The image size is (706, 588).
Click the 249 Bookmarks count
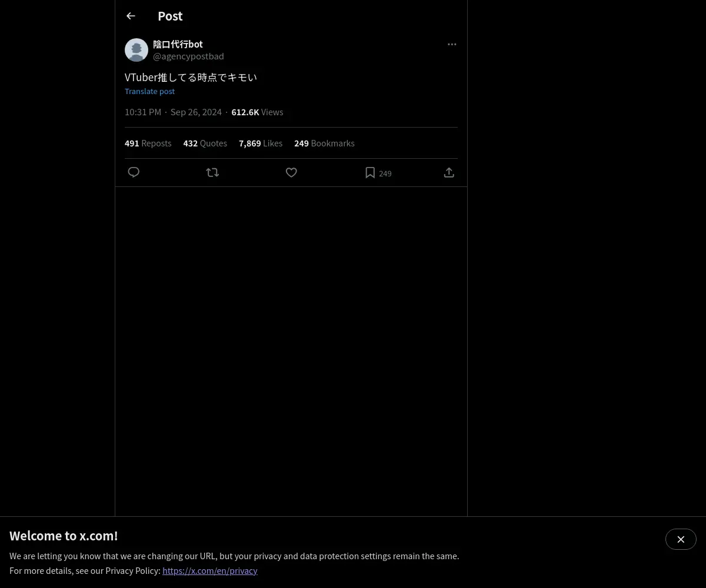click(x=324, y=143)
